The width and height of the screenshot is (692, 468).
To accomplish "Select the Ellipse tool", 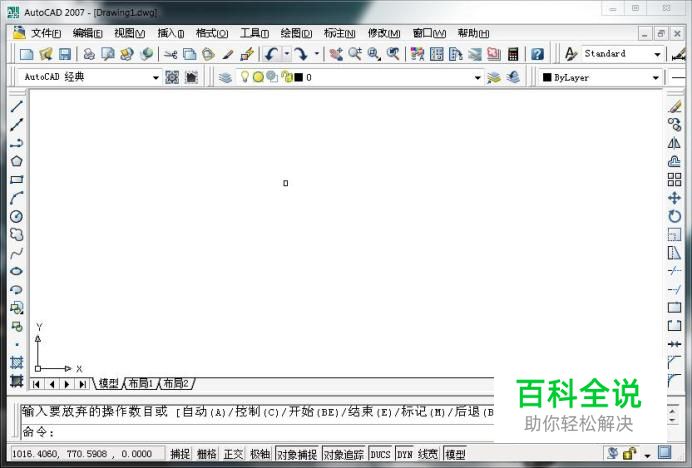I will [16, 271].
